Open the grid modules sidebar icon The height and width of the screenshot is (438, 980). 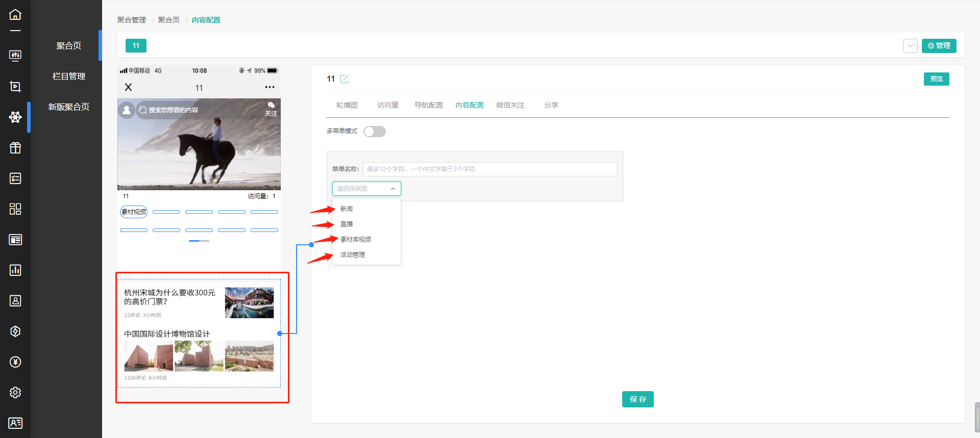[x=15, y=209]
